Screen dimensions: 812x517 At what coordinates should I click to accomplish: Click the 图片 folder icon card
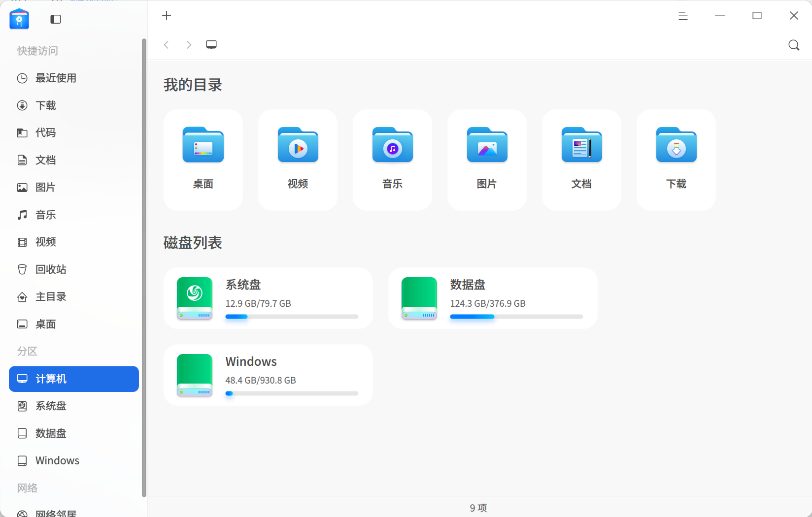tap(487, 160)
